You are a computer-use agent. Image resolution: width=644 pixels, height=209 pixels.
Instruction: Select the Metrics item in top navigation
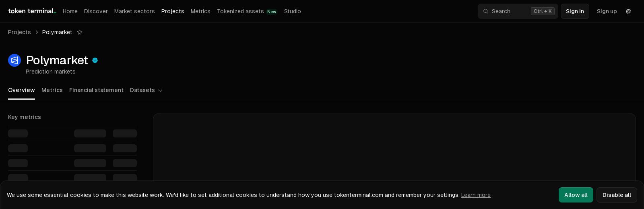(x=200, y=11)
